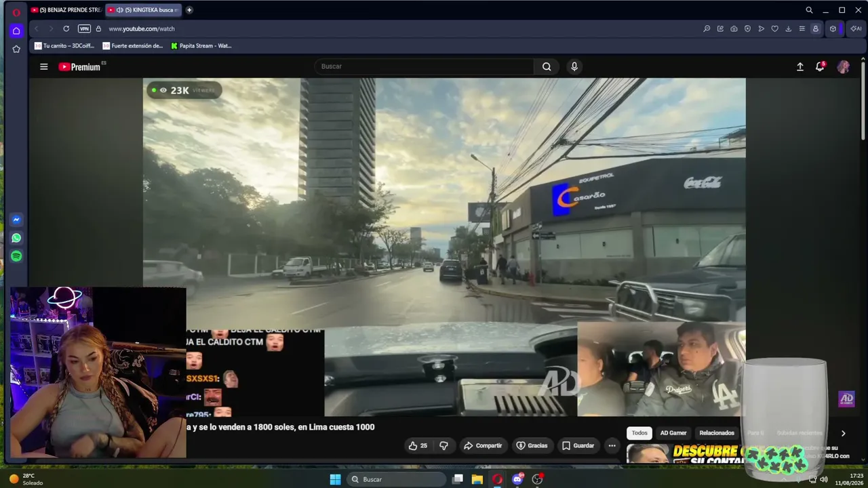Save video with the Guardar button
This screenshot has height=488, width=868.
coord(578,445)
